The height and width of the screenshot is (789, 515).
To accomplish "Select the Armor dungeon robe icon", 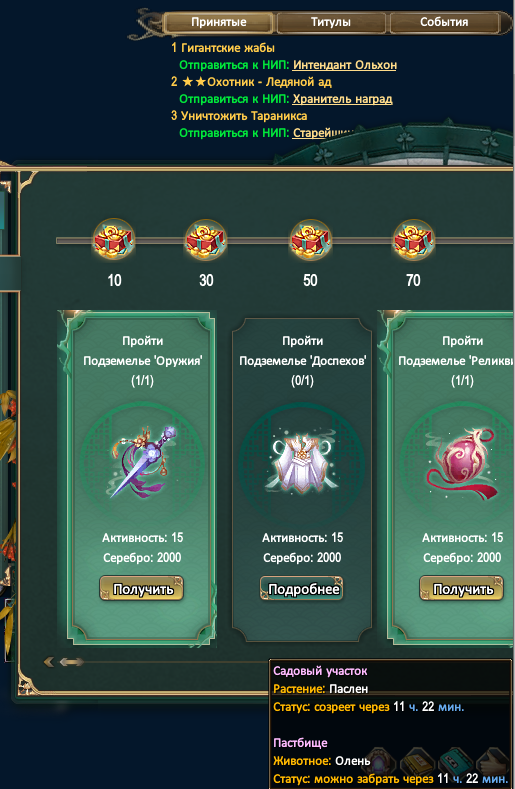I will (x=302, y=463).
